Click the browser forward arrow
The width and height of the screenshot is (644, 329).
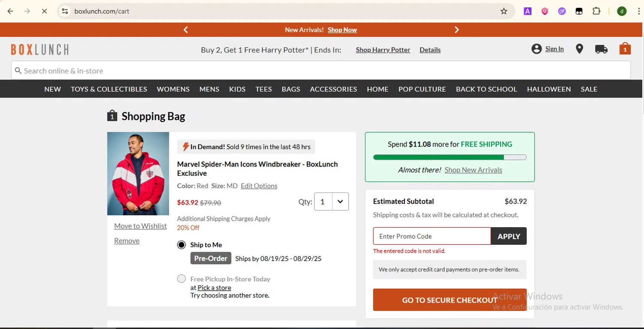pos(27,11)
